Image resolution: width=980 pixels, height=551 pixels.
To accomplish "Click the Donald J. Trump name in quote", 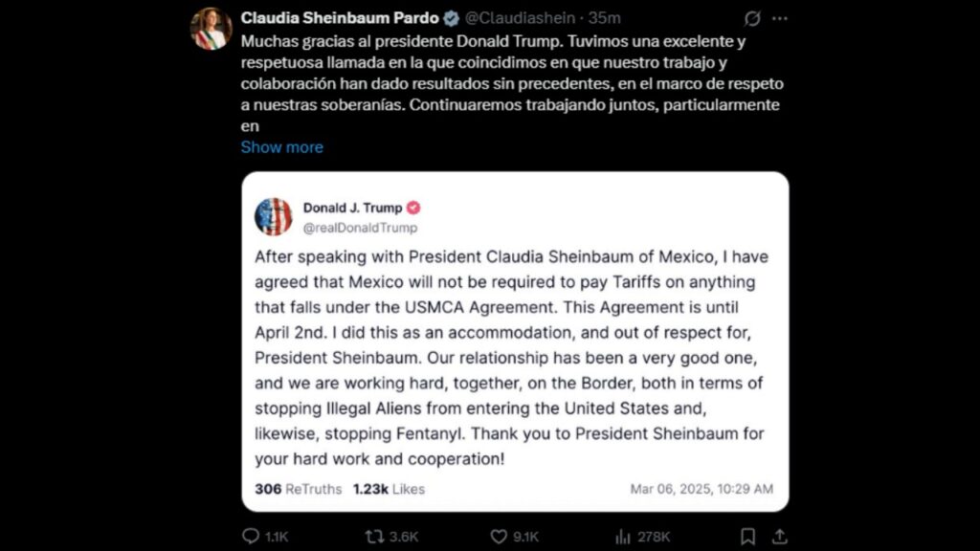I will [x=352, y=208].
